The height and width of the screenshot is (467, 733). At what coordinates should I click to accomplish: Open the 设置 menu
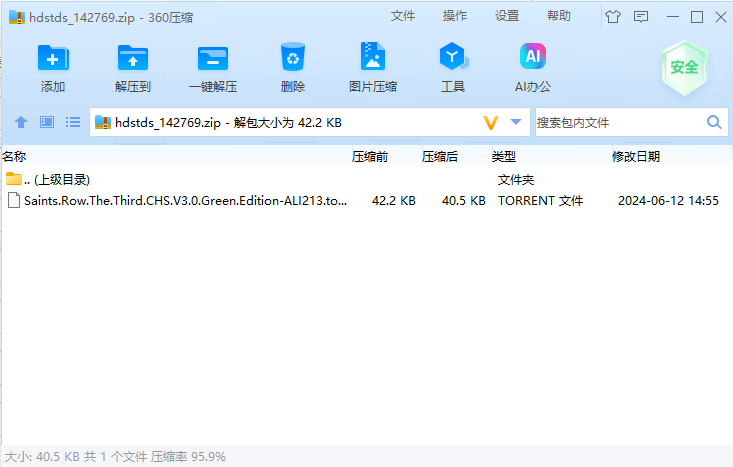[x=507, y=16]
